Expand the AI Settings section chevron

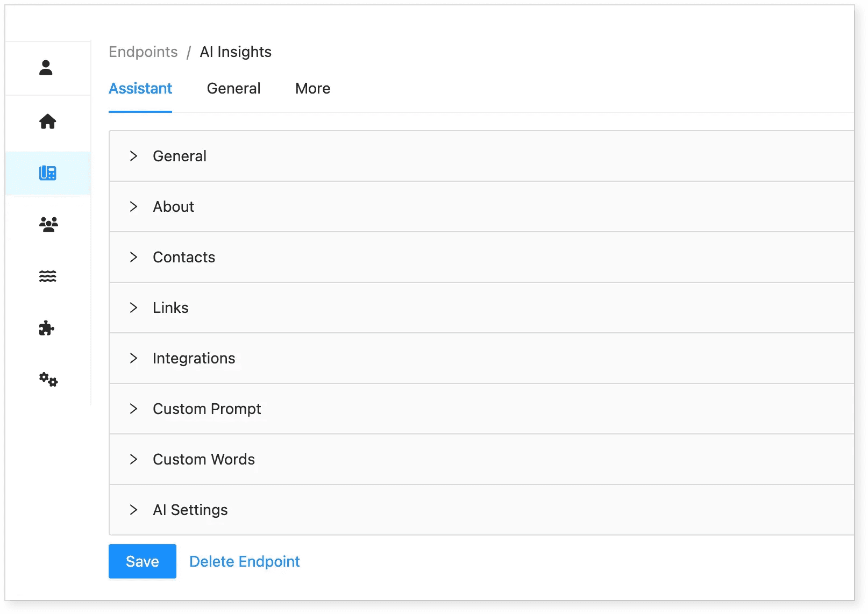pos(133,510)
